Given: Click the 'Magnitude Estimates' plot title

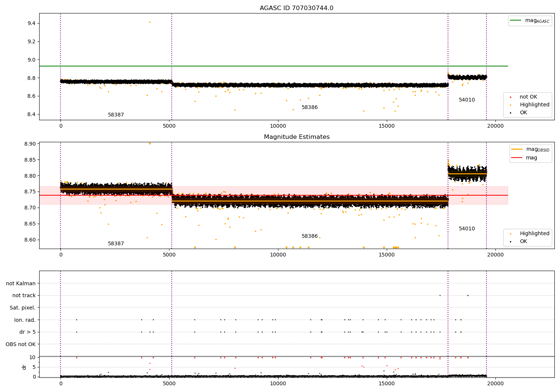Looking at the screenshot, I should [x=296, y=137].
